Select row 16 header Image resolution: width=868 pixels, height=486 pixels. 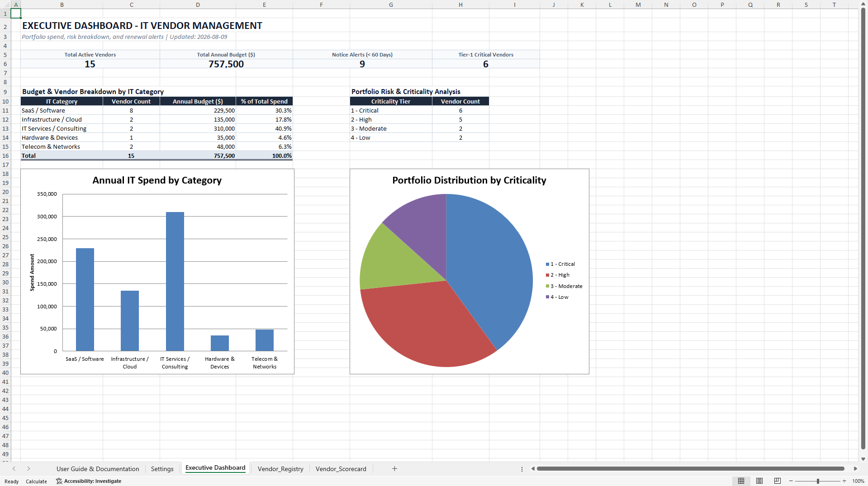coord(5,156)
